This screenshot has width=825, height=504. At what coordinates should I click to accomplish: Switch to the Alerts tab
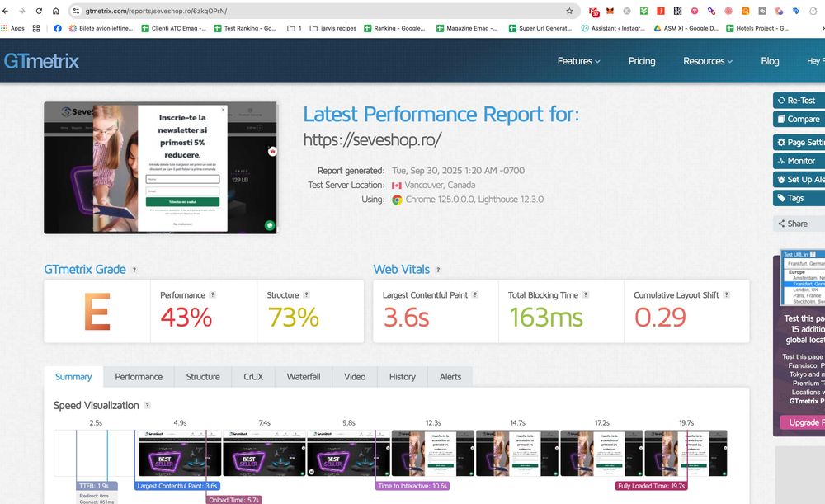450,377
